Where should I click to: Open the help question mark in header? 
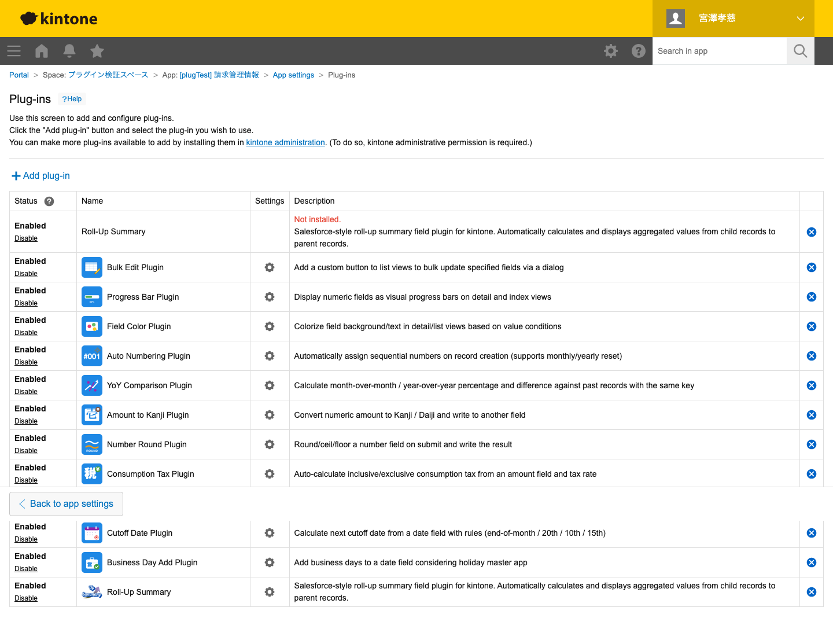[639, 51]
